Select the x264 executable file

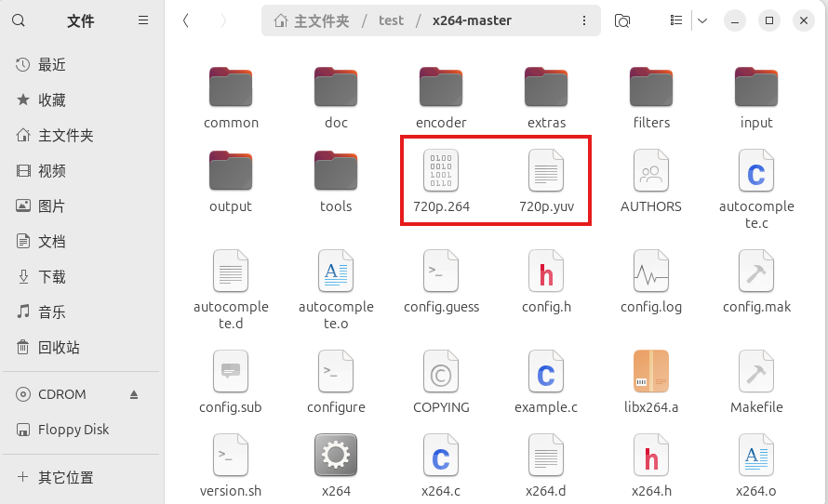point(336,466)
